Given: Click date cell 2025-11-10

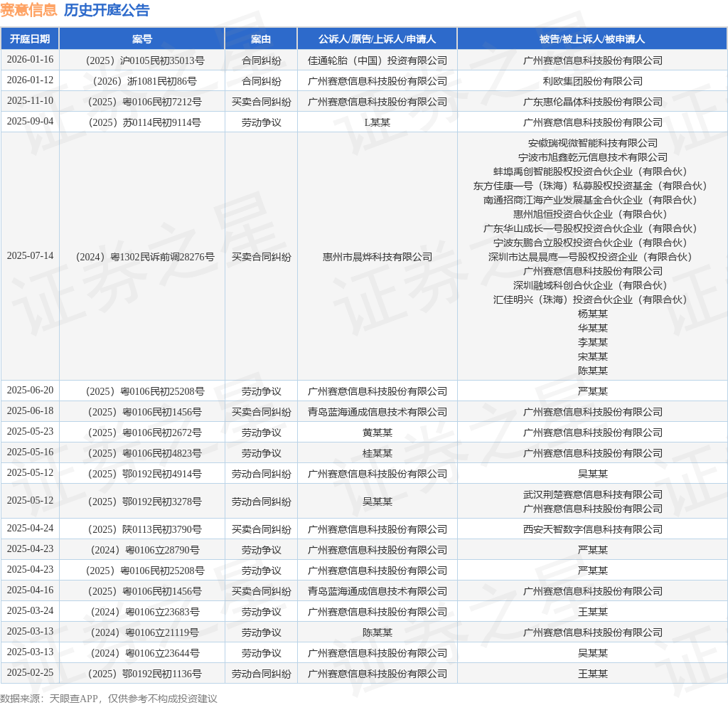Looking at the screenshot, I should (30, 101).
